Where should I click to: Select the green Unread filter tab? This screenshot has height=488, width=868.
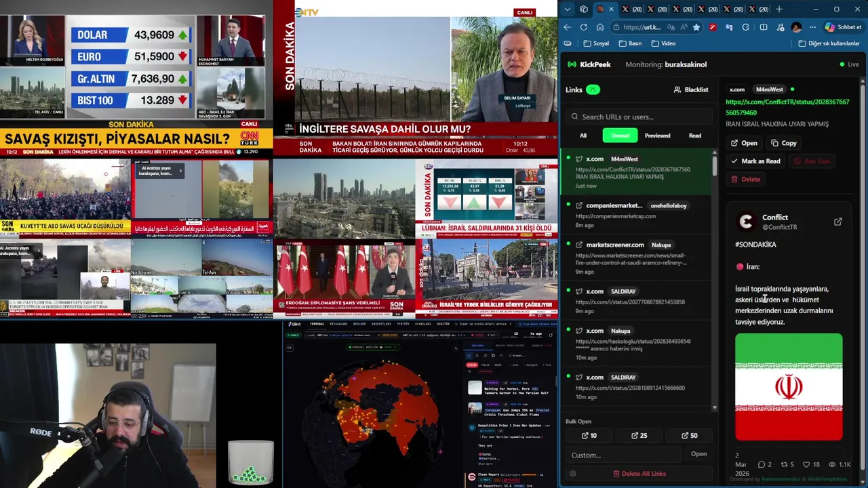coord(620,136)
